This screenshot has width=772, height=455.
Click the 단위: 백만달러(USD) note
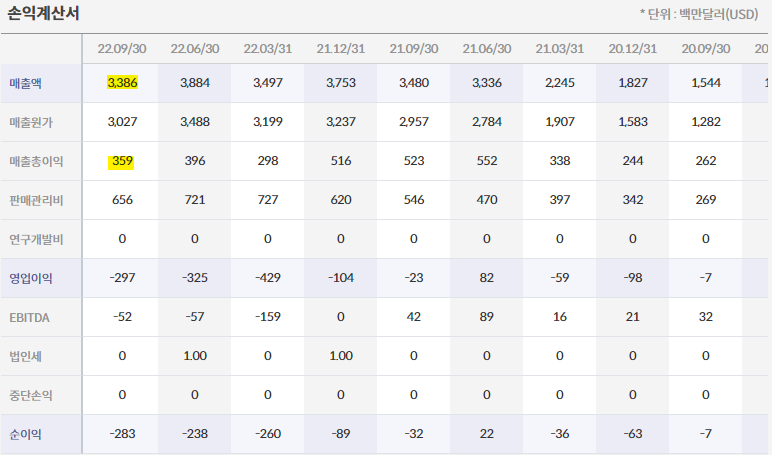(x=699, y=14)
